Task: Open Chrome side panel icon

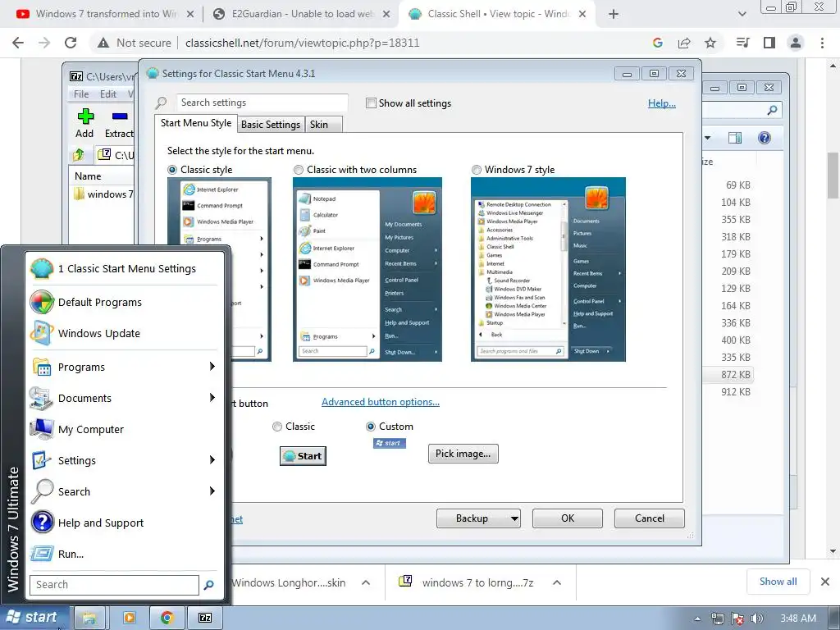Action: point(769,43)
